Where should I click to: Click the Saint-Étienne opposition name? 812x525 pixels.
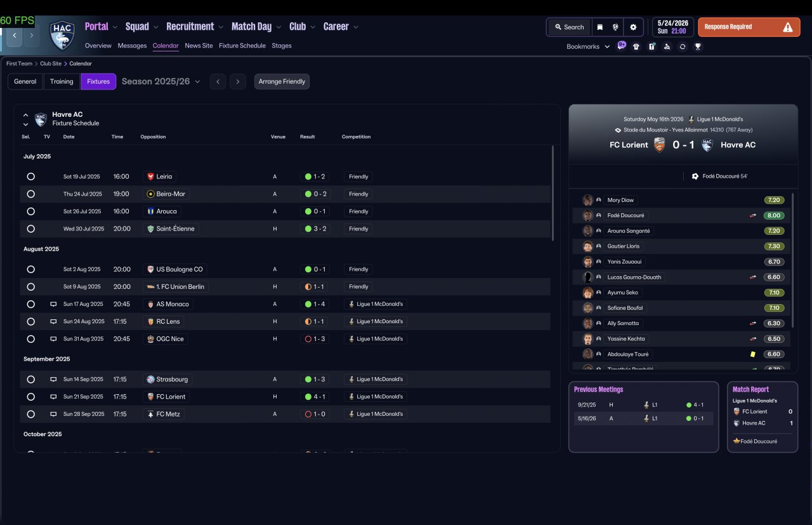176,229
